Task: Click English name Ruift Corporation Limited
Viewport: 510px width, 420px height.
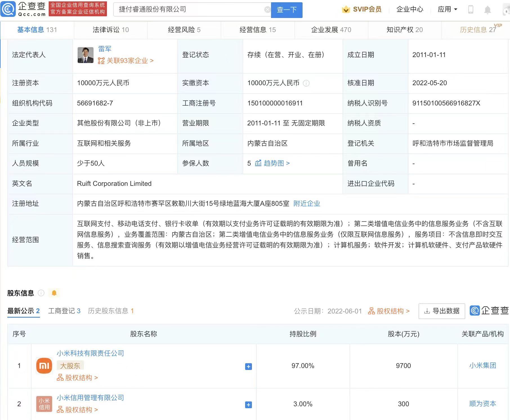Action: pyautogui.click(x=114, y=184)
